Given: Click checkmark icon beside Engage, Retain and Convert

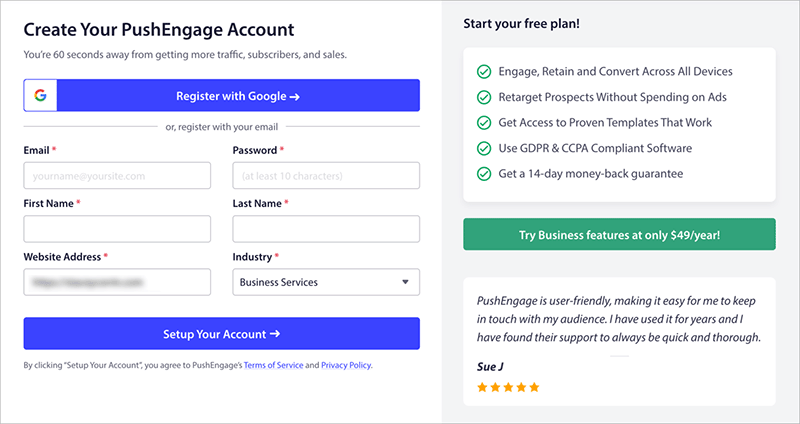Looking at the screenshot, I should (484, 72).
